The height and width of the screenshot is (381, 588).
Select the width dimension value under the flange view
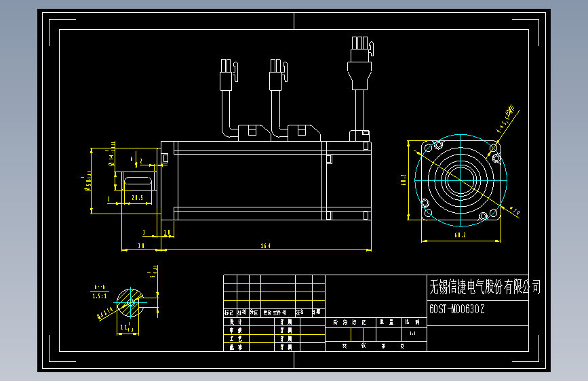(x=460, y=235)
